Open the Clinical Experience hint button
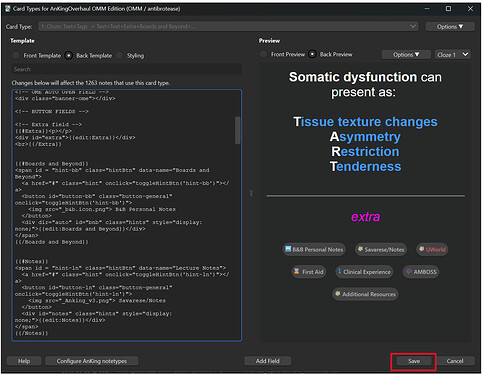483x375 pixels. (x=364, y=272)
